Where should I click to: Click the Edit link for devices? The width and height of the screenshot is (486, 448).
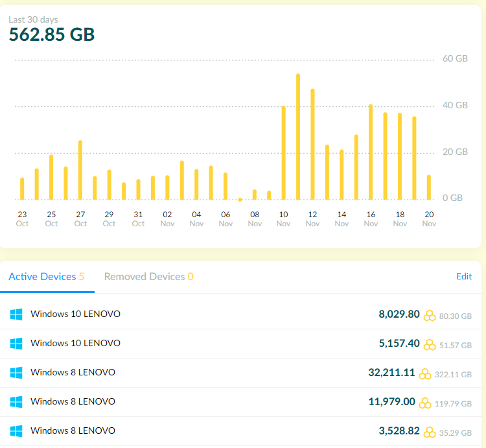click(x=464, y=276)
